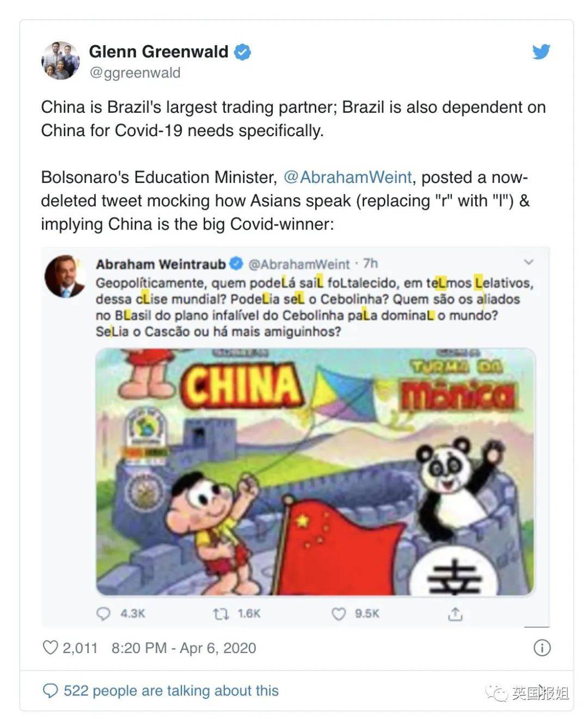The width and height of the screenshot is (588, 719).
Task: Open the China Turma da Mônica cartoon image
Action: [x=316, y=472]
